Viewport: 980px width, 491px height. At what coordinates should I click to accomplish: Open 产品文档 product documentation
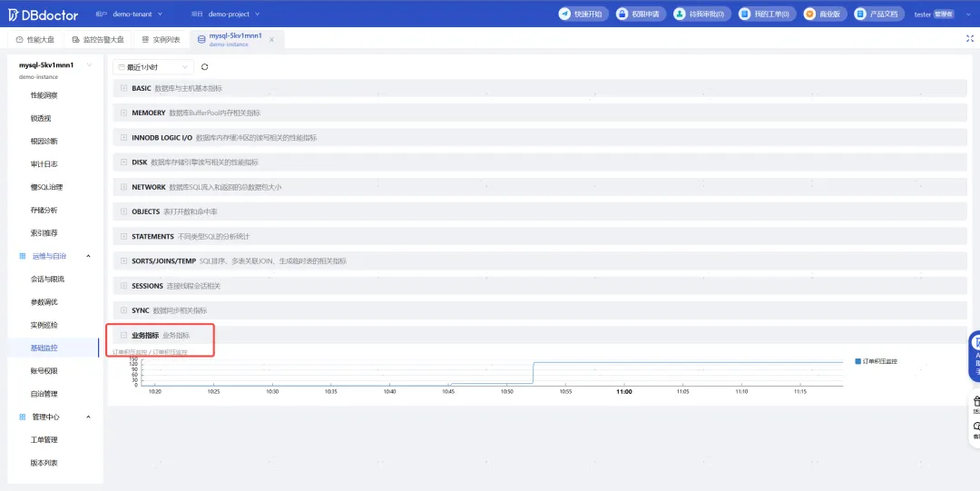(879, 14)
